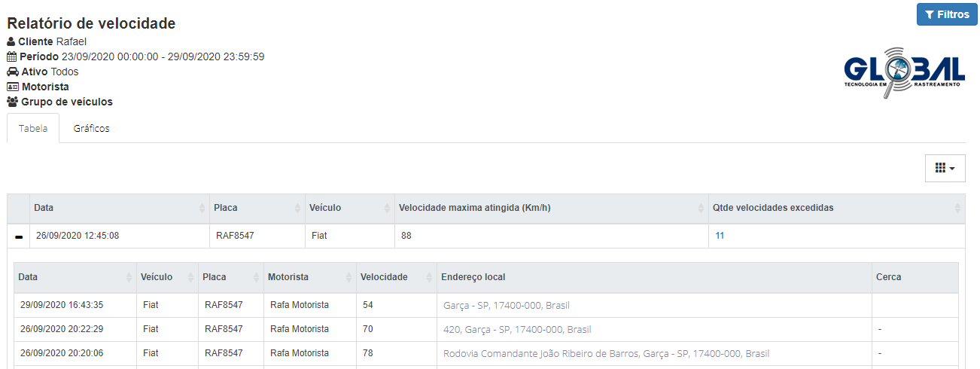Switch to the Gráficos tab
980x369 pixels.
[x=91, y=129]
